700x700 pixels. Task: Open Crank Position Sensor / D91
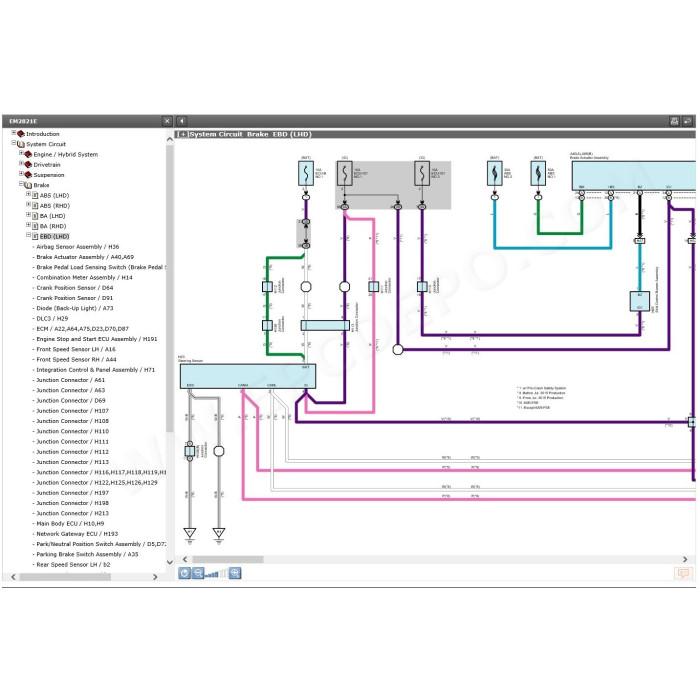click(x=75, y=298)
